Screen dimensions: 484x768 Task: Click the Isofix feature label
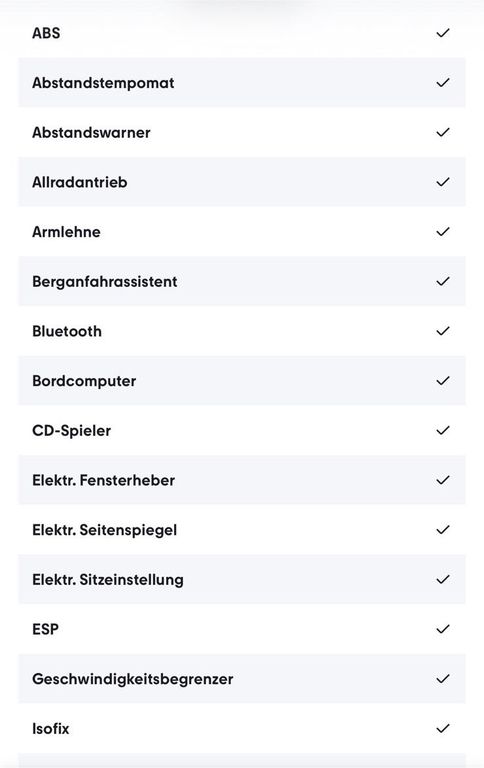tap(50, 729)
